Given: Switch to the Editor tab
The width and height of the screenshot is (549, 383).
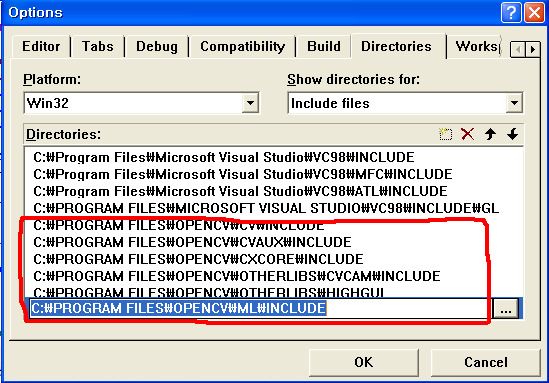Looking at the screenshot, I should [x=41, y=47].
